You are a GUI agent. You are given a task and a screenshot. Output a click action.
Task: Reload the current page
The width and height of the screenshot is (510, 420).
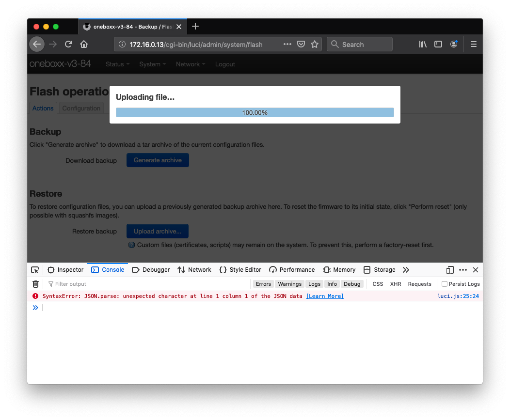(68, 44)
